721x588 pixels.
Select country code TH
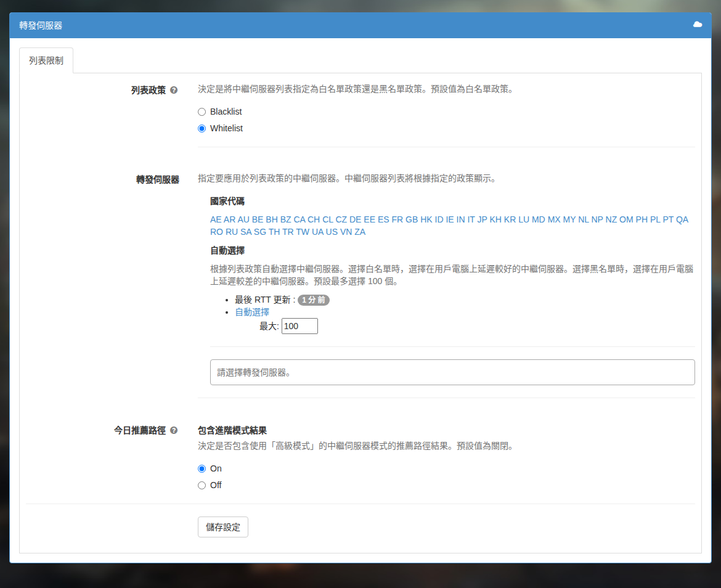coord(274,232)
